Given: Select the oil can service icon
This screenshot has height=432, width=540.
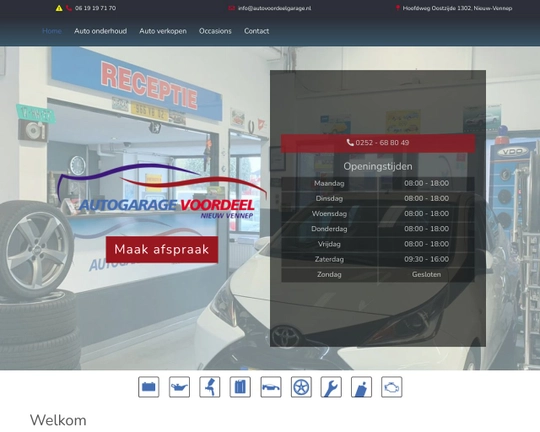Looking at the screenshot, I should (x=179, y=387).
